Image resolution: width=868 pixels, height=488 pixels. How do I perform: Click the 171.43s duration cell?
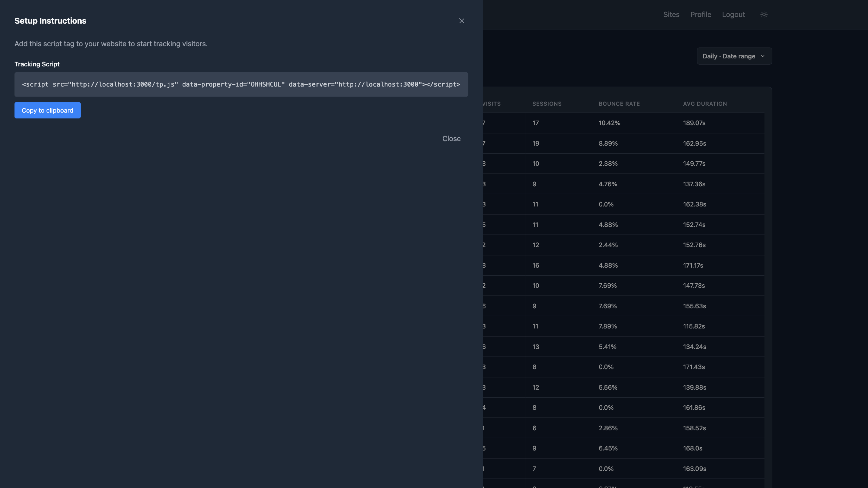tap(694, 367)
